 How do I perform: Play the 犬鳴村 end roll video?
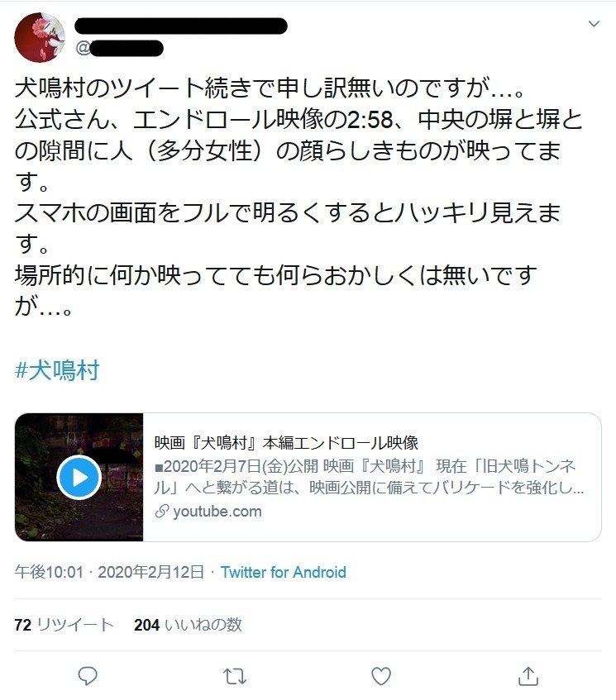tap(79, 477)
